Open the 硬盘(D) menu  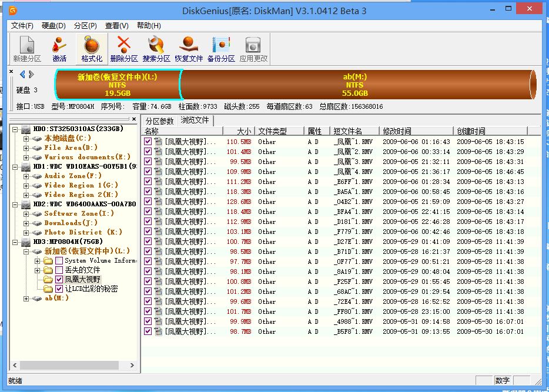pyautogui.click(x=53, y=25)
